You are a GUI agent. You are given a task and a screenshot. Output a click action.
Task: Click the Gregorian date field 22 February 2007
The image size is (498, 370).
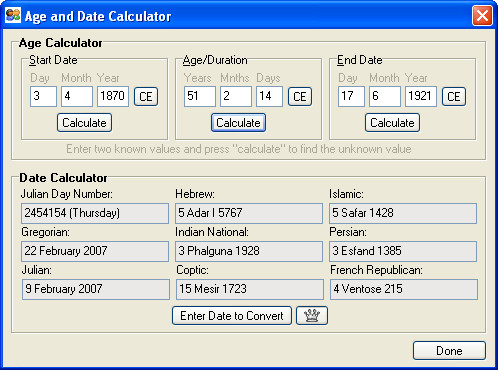point(95,251)
